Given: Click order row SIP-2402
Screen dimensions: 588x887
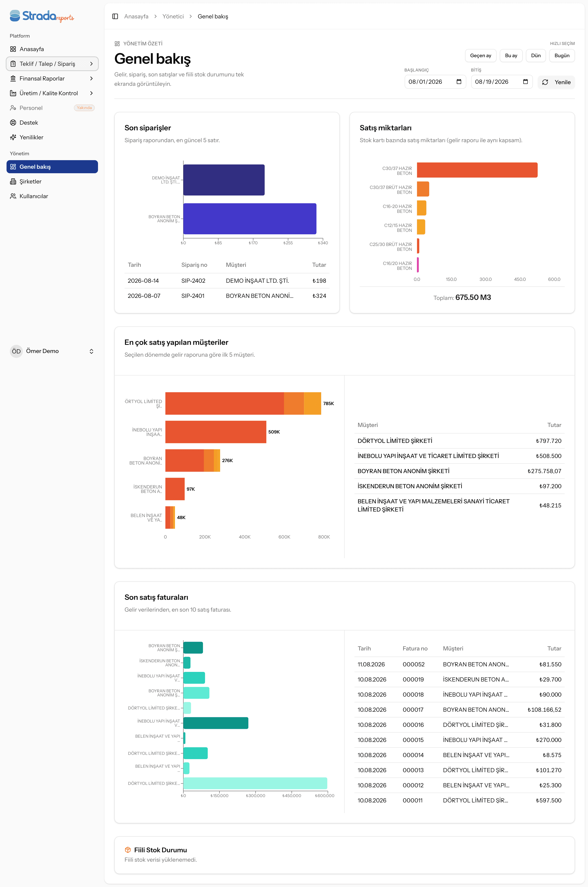Looking at the screenshot, I should [x=226, y=281].
